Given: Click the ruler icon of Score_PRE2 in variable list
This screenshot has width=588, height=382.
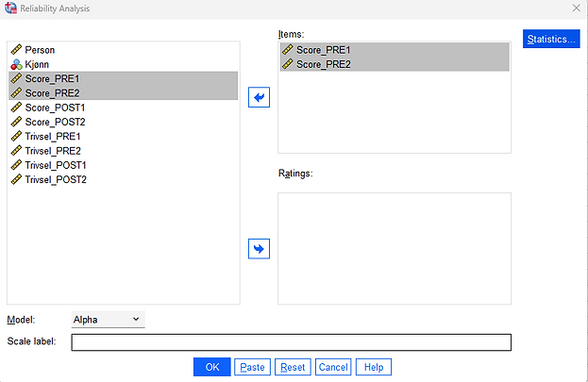Looking at the screenshot, I should coord(16,93).
